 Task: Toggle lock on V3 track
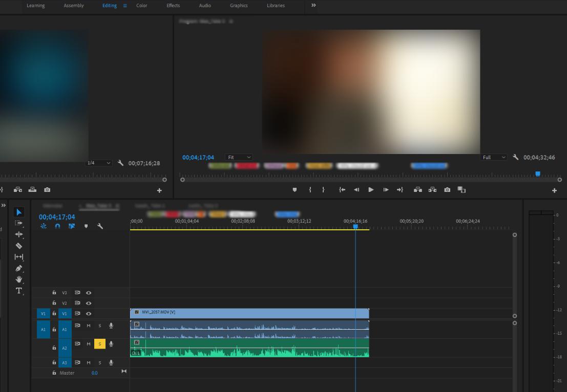(54, 292)
